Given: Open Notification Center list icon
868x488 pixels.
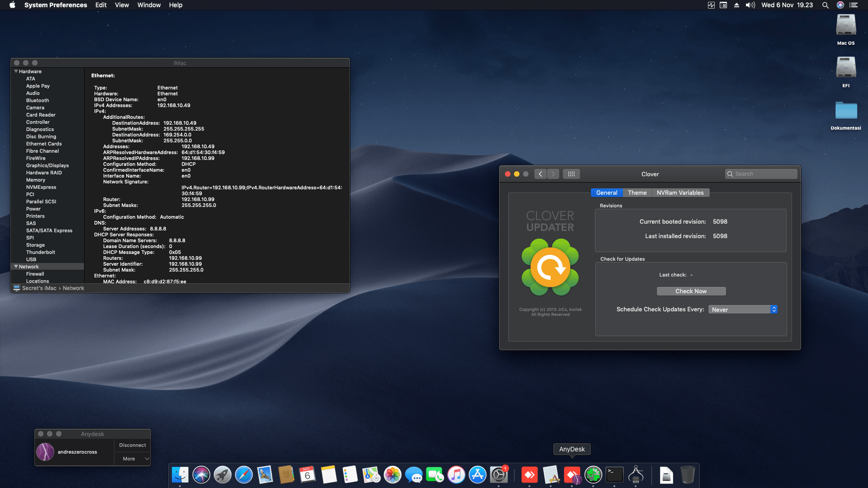Looking at the screenshot, I should tap(853, 5).
